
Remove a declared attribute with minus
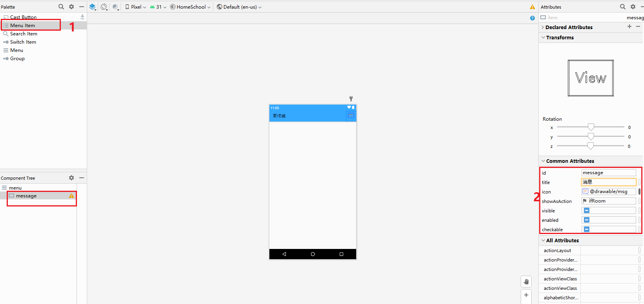[638, 26]
